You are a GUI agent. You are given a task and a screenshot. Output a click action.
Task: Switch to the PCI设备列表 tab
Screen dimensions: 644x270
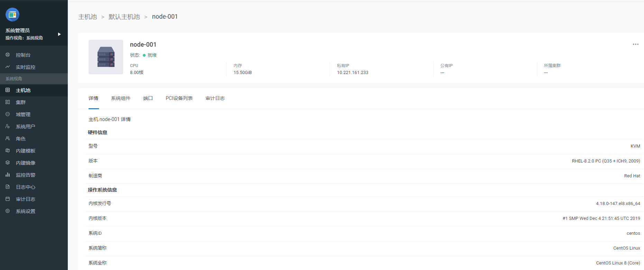(179, 99)
